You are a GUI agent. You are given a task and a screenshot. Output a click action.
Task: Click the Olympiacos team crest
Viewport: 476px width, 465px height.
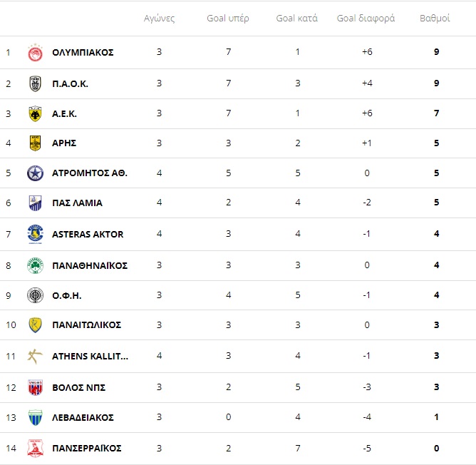[x=35, y=52]
